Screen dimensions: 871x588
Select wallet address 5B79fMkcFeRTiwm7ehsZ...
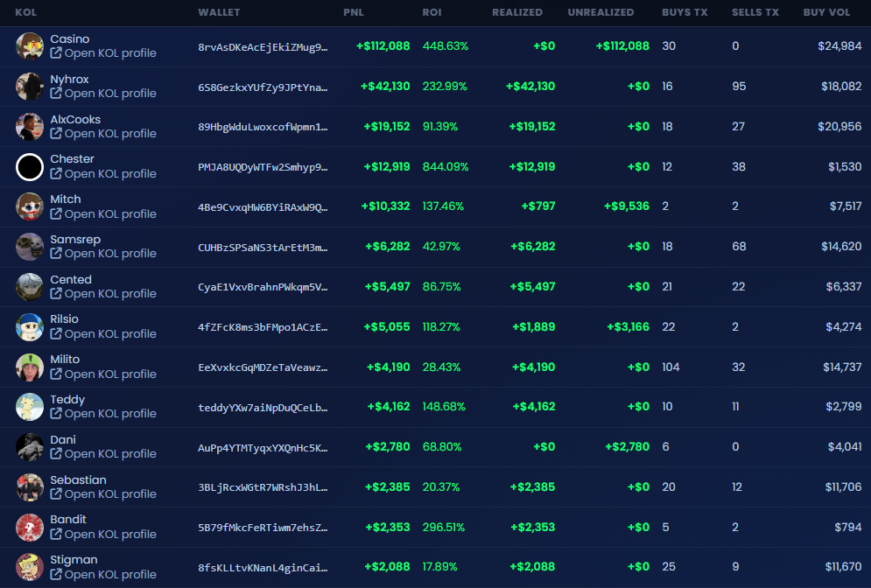coord(263,528)
